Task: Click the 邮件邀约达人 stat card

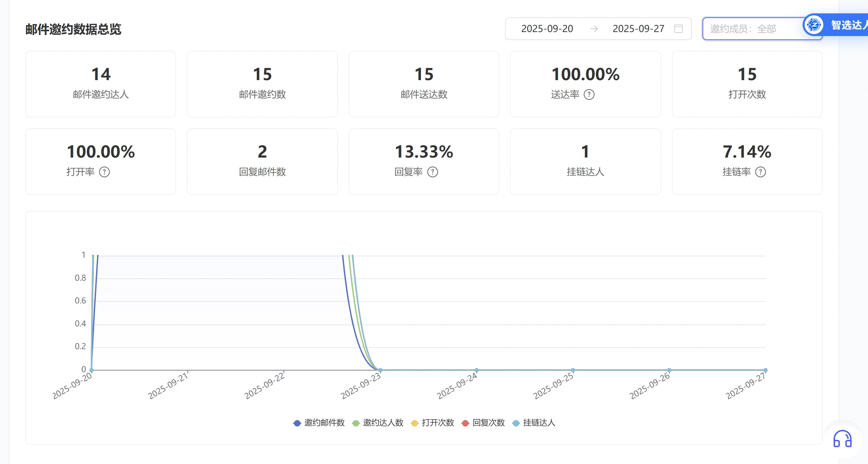Action: pyautogui.click(x=101, y=84)
